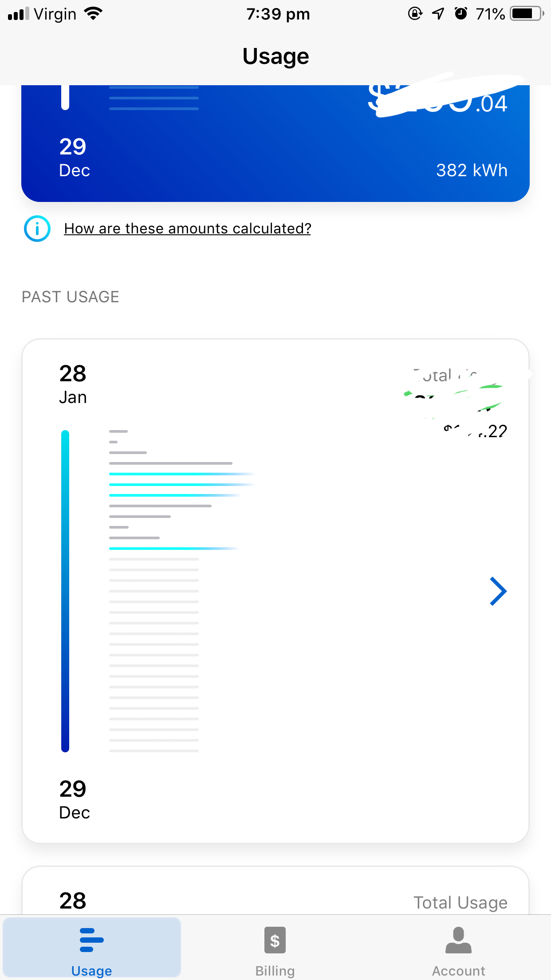Tap the location arrow status icon

437,14
